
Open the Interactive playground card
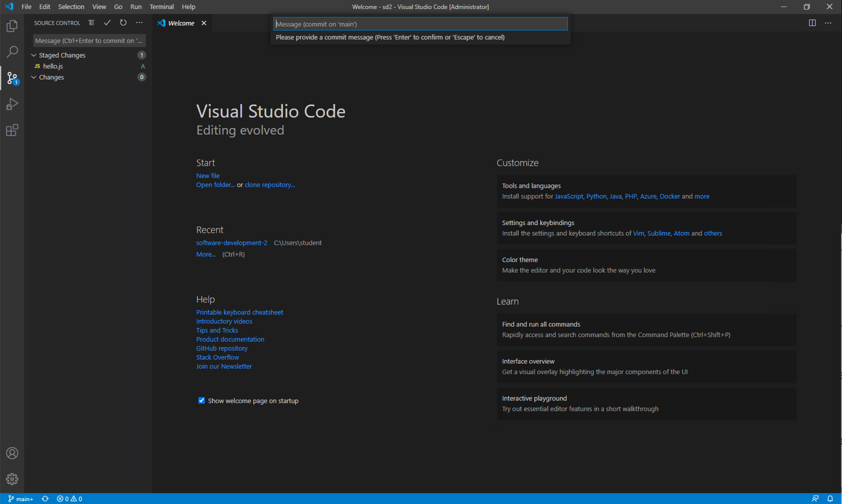[x=646, y=404]
